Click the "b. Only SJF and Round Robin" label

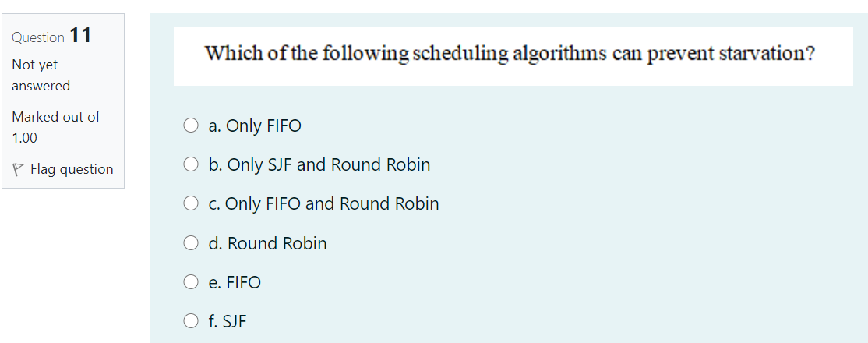tap(319, 164)
